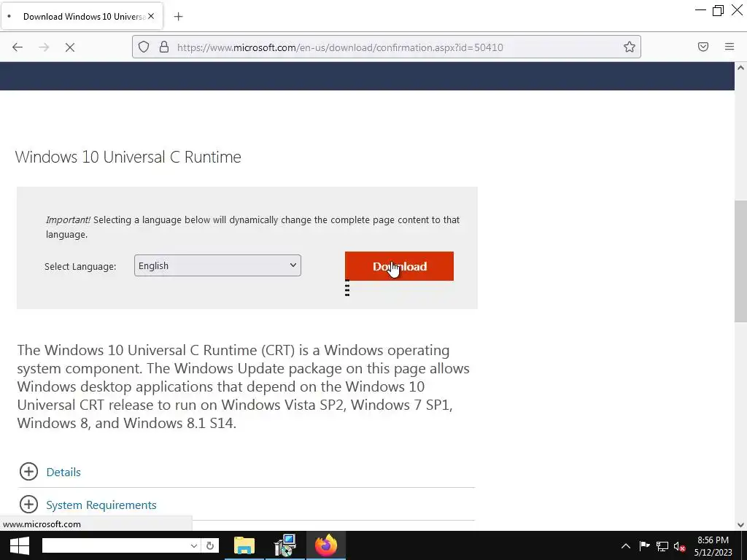Click the muted volume tray icon
The height and width of the screenshot is (560, 747).
point(680,546)
